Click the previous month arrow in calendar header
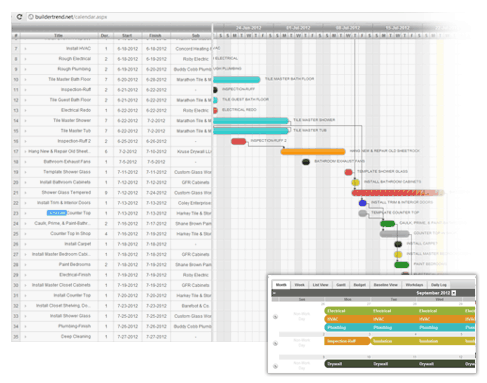 274,293
